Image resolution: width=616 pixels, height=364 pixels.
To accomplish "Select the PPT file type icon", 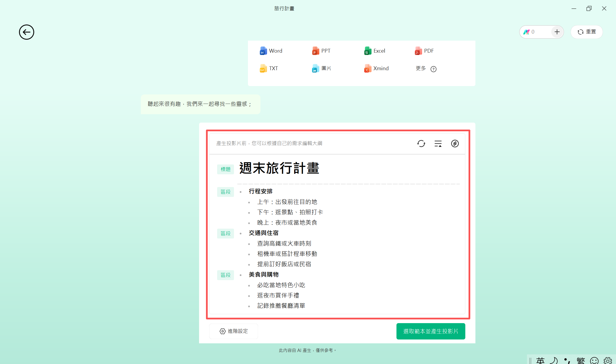I will coord(316,51).
